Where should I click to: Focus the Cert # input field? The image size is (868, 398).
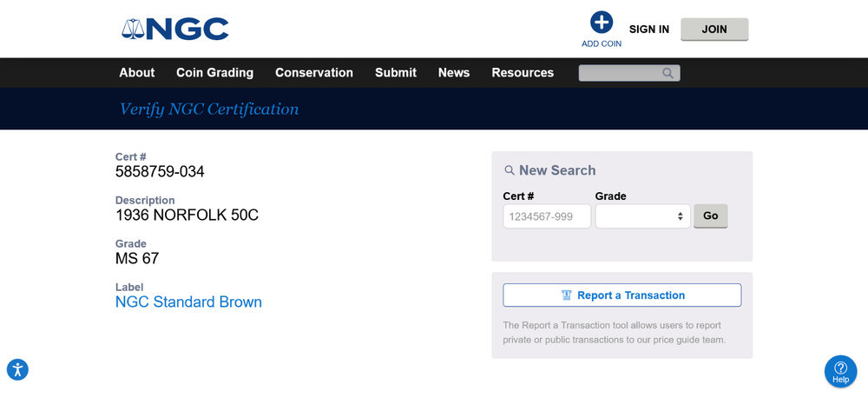(547, 216)
